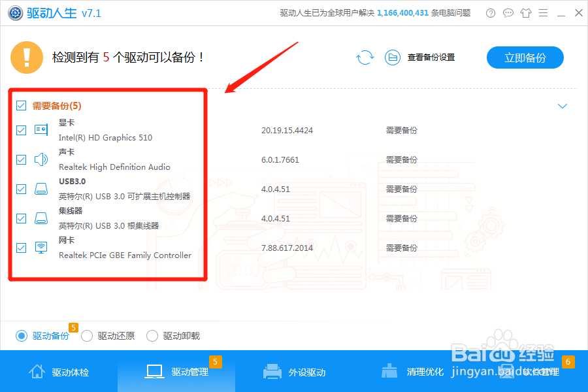Open the feedback chat bubble icon
Viewport: 588px width, 392px height.
coord(508,13)
